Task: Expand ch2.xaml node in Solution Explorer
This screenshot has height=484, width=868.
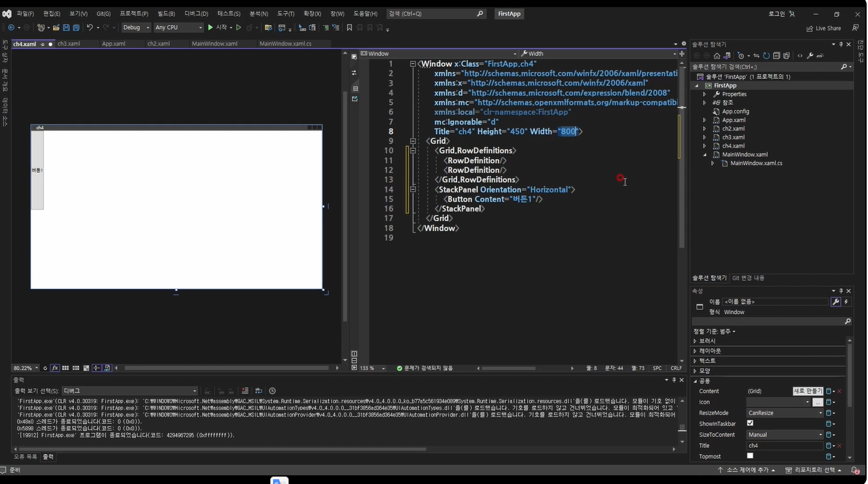Action: [704, 128]
